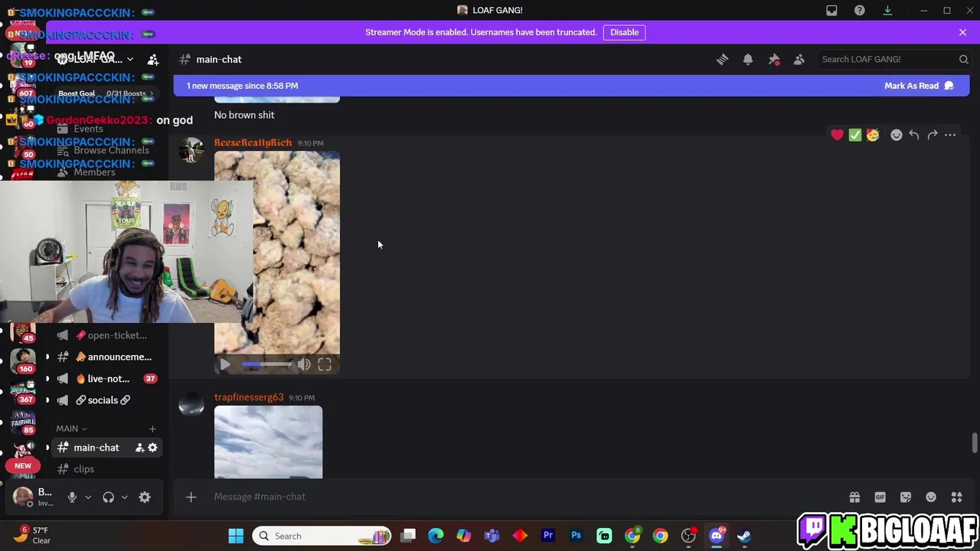
Task: Open trapfinesserg63's image attachment
Action: [x=268, y=442]
